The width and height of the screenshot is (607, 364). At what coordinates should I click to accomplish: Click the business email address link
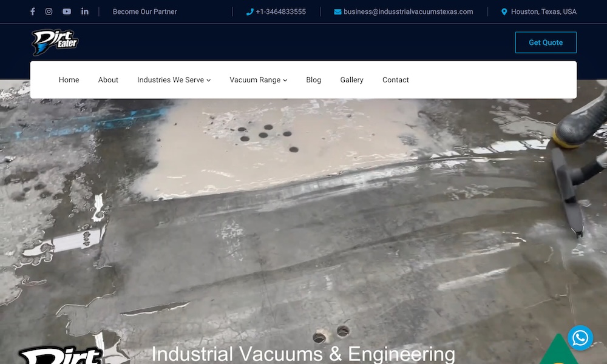(408, 12)
